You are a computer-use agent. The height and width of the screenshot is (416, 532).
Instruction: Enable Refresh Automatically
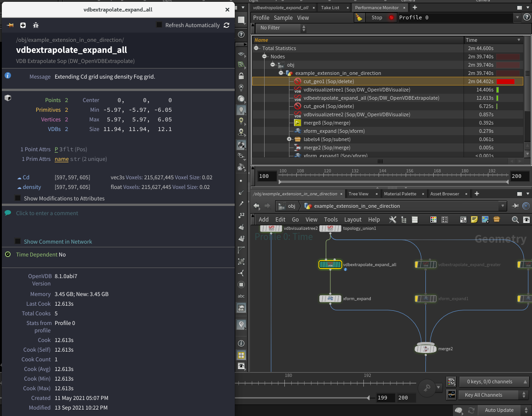158,25
